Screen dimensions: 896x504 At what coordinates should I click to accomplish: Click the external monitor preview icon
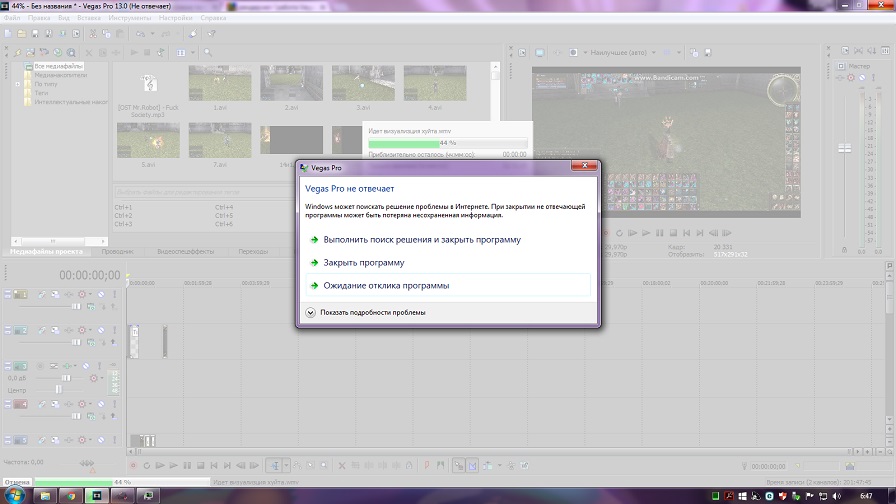pyautogui.click(x=539, y=51)
